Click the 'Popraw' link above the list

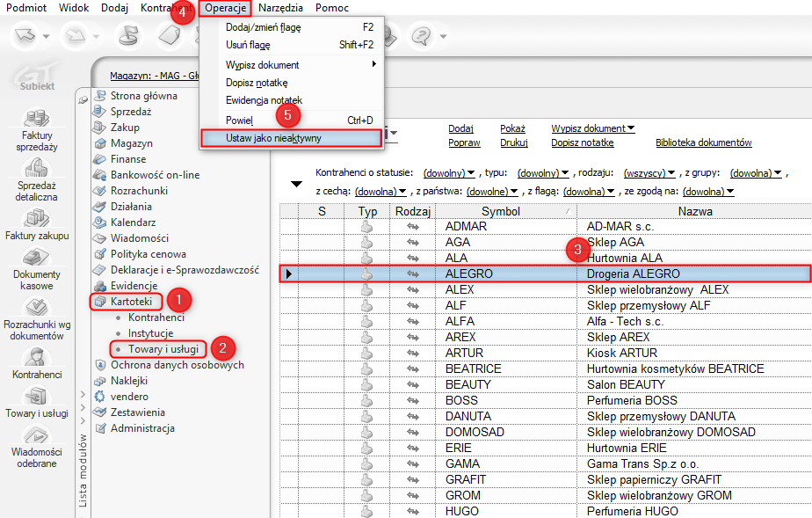[465, 142]
